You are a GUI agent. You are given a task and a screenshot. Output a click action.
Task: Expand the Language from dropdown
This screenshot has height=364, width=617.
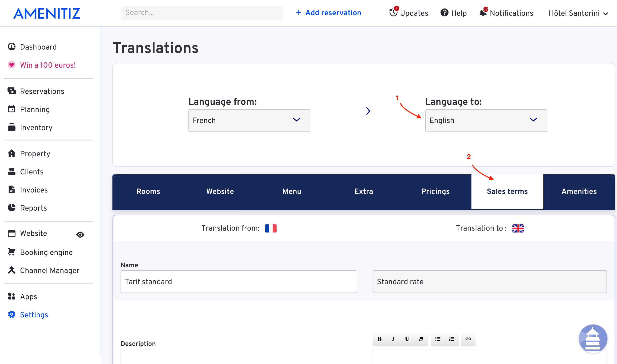tap(250, 121)
